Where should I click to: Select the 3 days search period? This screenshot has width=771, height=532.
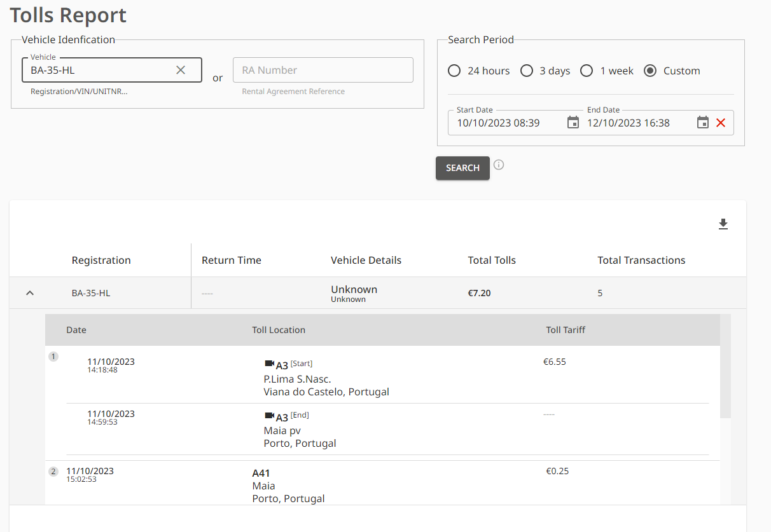click(x=527, y=71)
